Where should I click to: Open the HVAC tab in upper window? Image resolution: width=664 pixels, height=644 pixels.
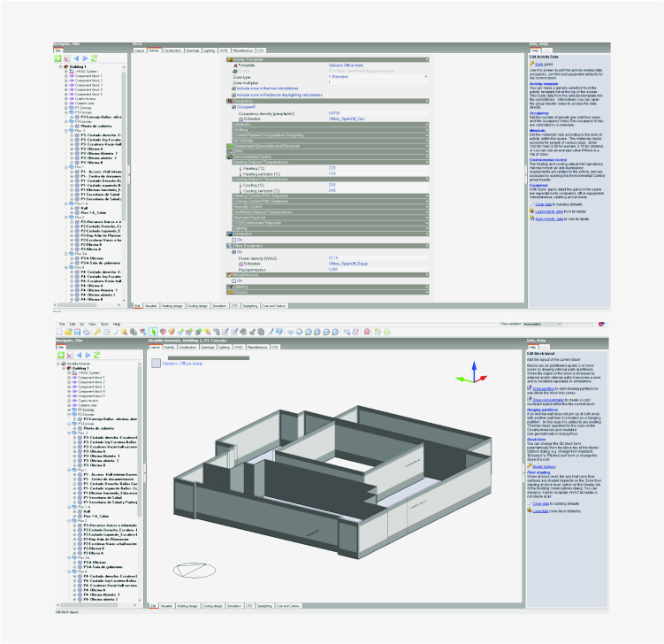click(x=224, y=50)
